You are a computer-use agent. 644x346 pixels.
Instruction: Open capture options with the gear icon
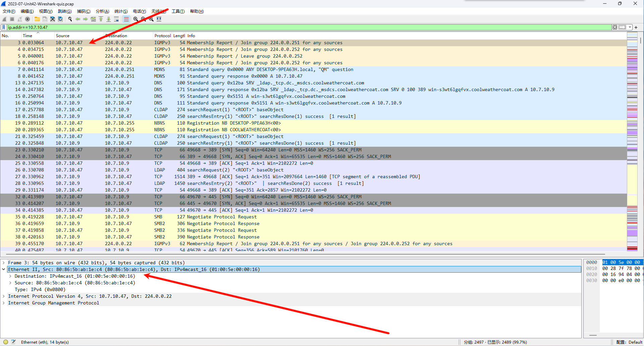[28, 19]
